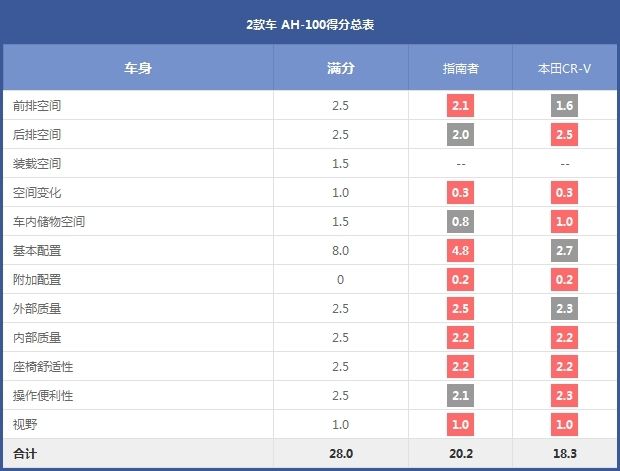Click the red 2.5 badge in 后排空间 row
Image resolution: width=620 pixels, height=471 pixels.
pyautogui.click(x=564, y=134)
